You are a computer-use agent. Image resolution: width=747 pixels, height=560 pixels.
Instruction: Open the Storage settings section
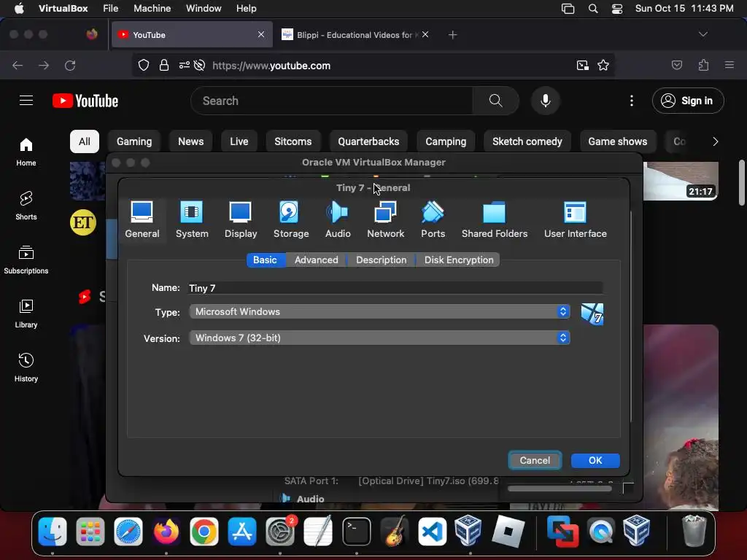[290, 219]
